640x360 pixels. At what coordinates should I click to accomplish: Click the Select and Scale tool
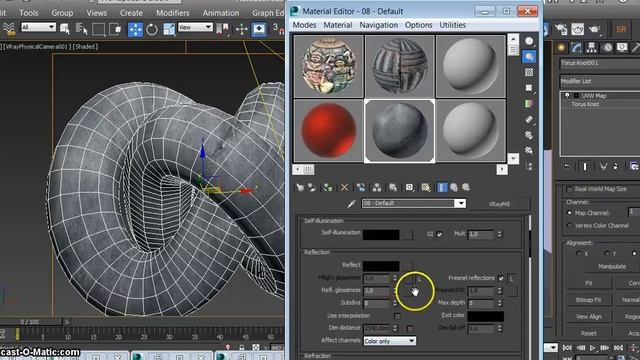pos(169,29)
